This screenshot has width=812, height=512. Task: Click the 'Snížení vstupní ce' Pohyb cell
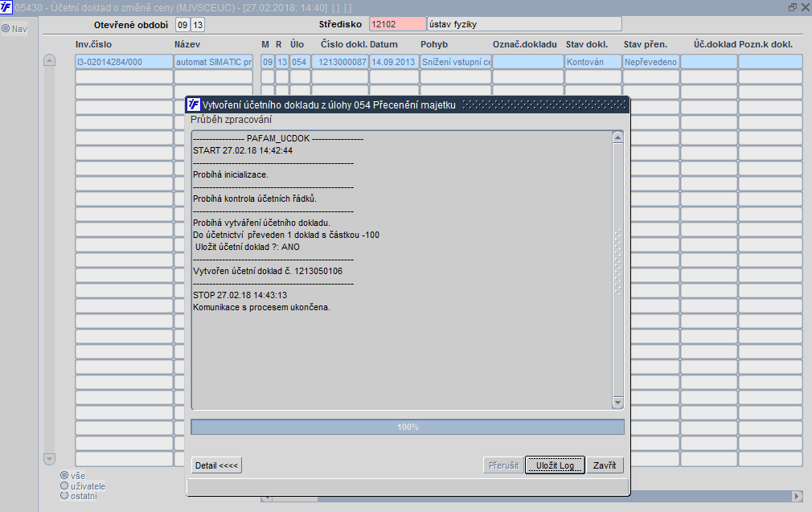[x=456, y=62]
